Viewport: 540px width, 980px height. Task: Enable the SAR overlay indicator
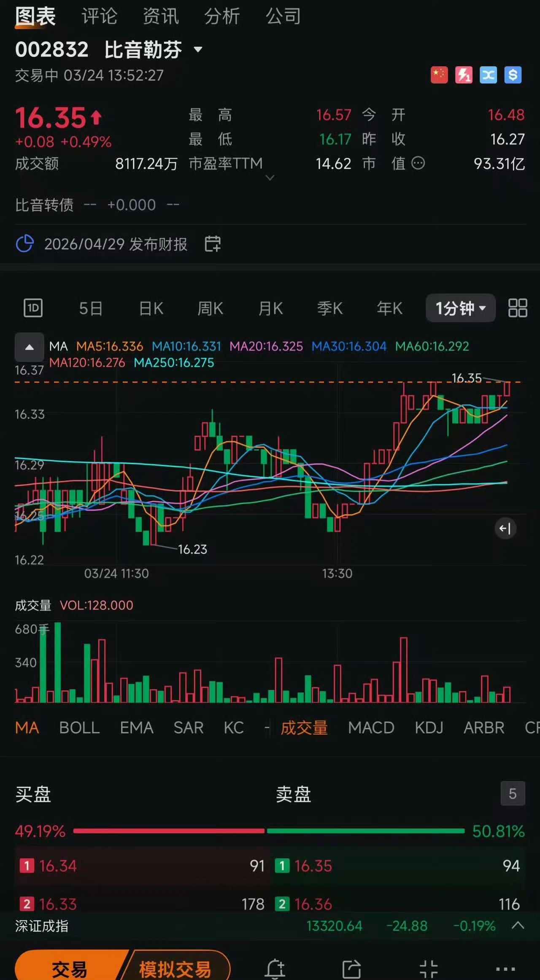[x=189, y=728]
